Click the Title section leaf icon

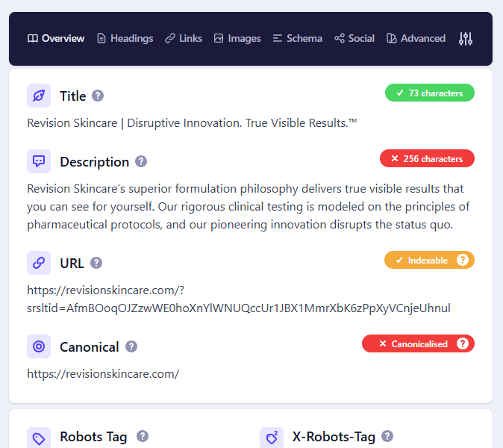pos(39,96)
